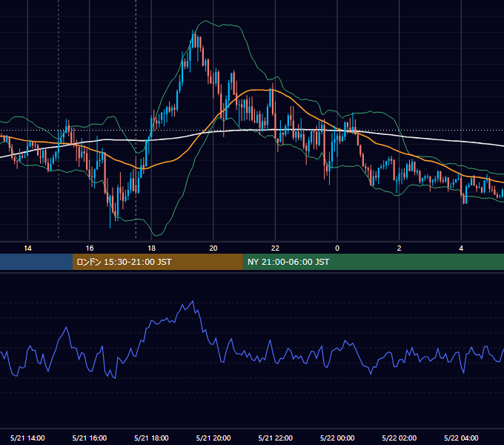Click the '20' hour label on price chart axis
This screenshot has width=504, height=445.
tap(213, 248)
